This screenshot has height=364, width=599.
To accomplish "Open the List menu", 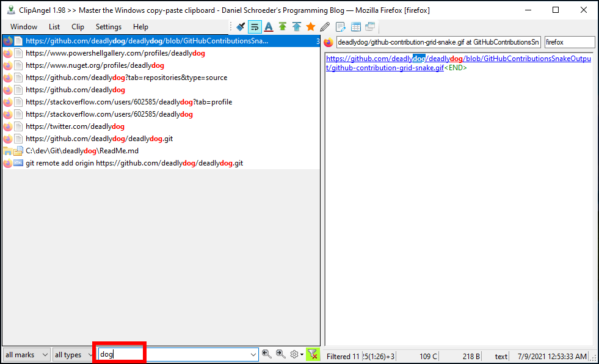I will click(x=54, y=27).
